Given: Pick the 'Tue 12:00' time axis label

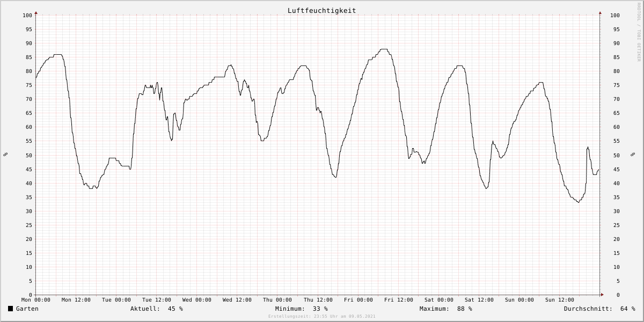Looking at the screenshot, I should pyautogui.click(x=157, y=300).
